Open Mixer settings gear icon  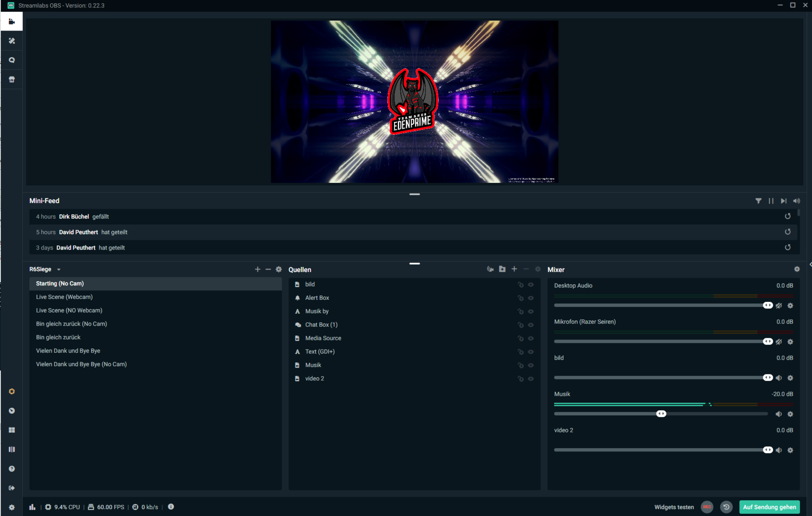pyautogui.click(x=797, y=269)
